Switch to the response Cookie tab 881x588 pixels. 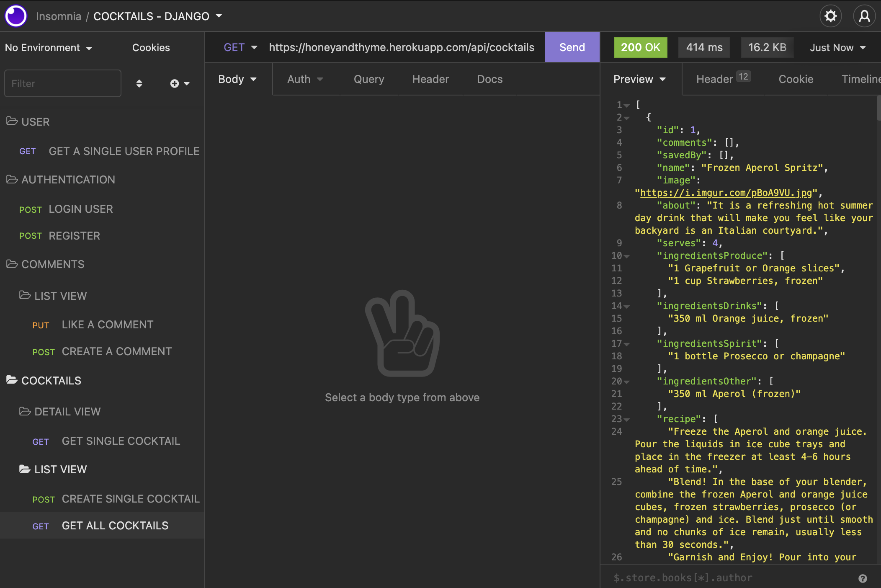coord(796,79)
